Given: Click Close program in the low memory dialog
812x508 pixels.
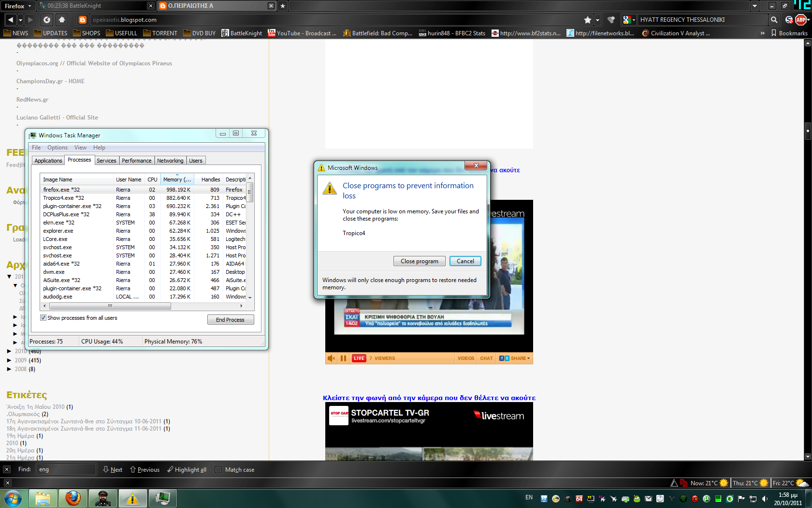Looking at the screenshot, I should click(x=419, y=261).
